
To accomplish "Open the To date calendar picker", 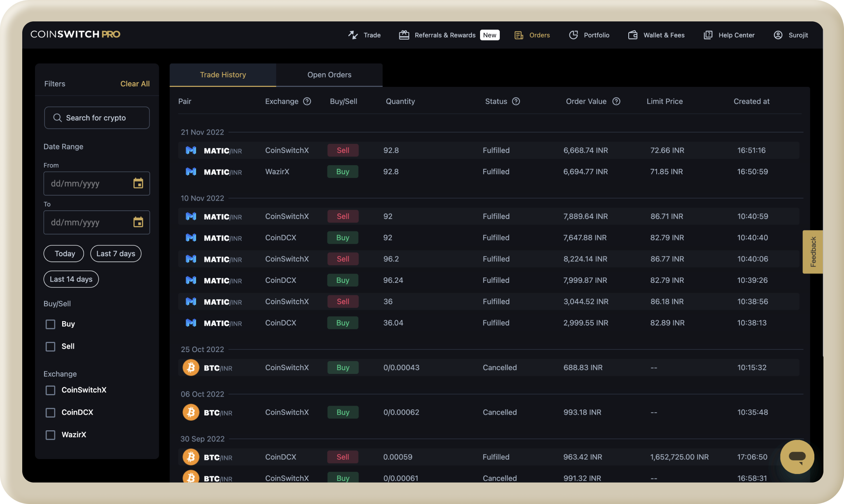I will tap(138, 222).
